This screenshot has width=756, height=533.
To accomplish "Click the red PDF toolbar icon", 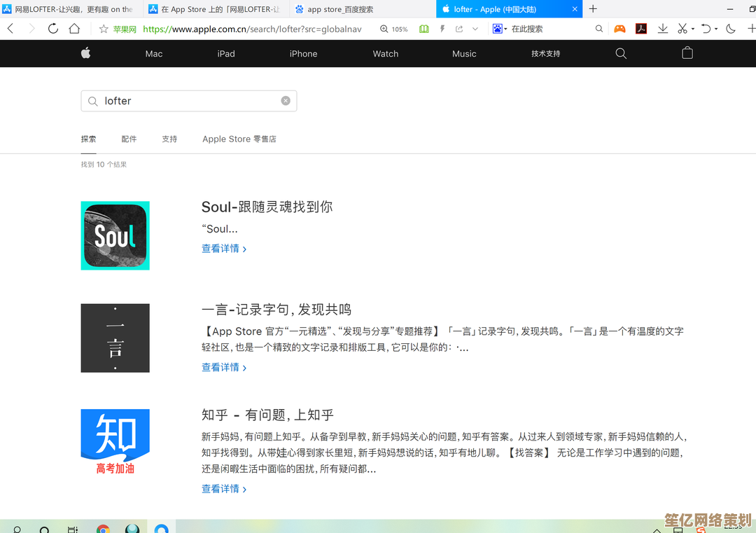I will click(641, 29).
